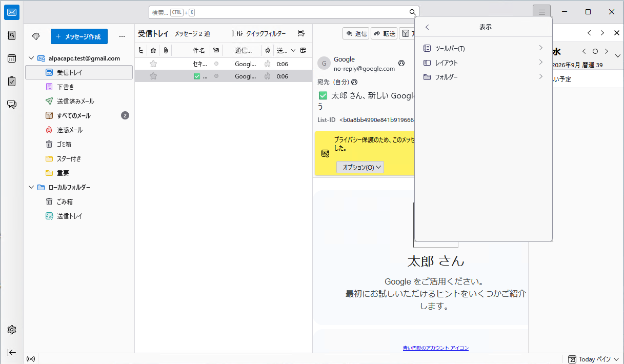Screen dimensions: 624x364
Task: Select すべてのメール folder
Action: click(79, 115)
